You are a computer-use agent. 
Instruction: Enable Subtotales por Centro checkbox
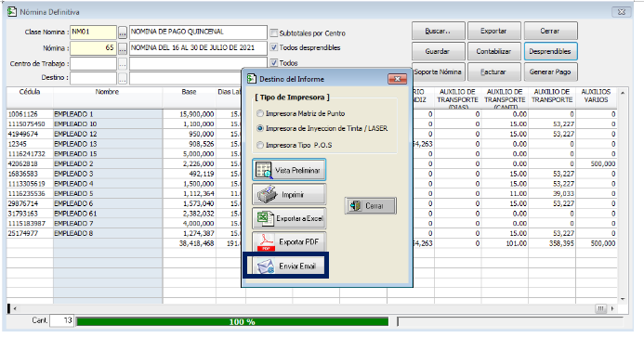point(274,32)
